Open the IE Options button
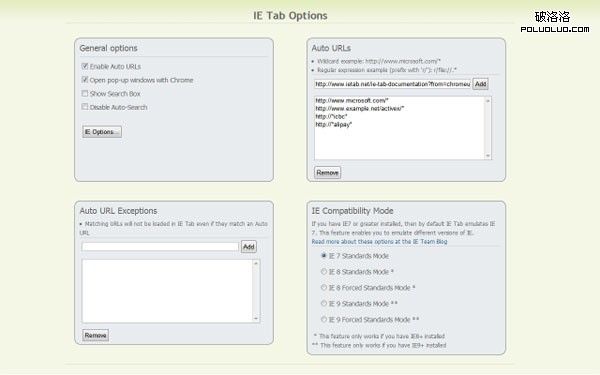This screenshot has width=600, height=375. 102,132
